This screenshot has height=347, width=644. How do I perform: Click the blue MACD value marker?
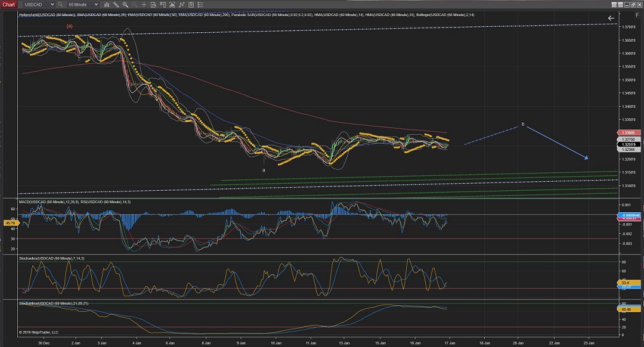(629, 215)
